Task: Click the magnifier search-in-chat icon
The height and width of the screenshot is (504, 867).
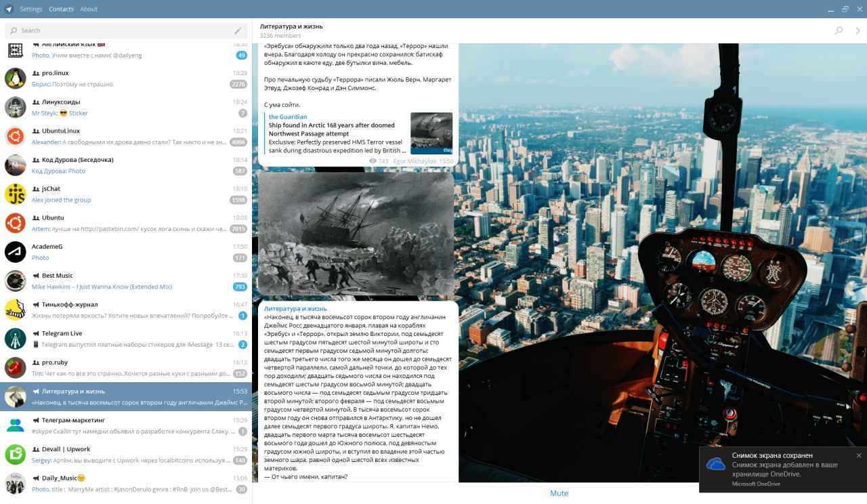Action: [839, 30]
